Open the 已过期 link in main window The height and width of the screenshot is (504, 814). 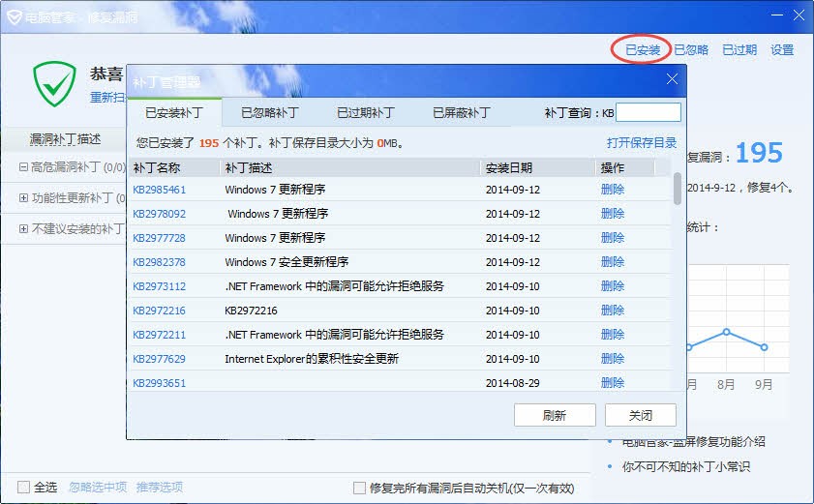pyautogui.click(x=739, y=50)
